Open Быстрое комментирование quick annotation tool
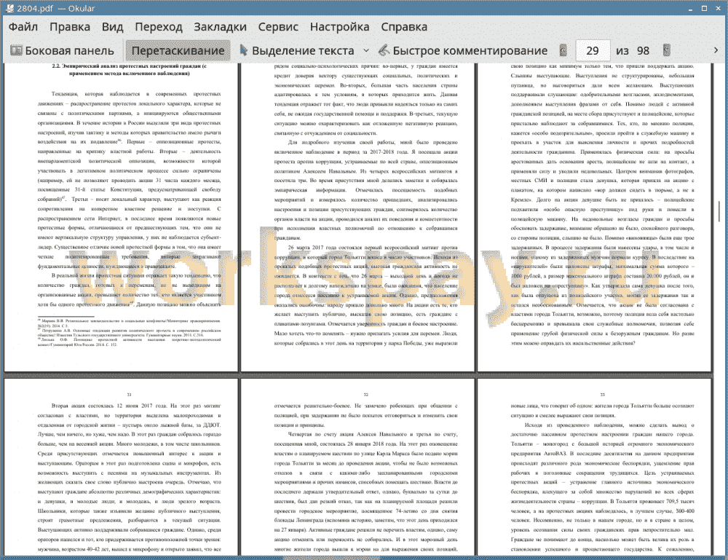The image size is (728, 560). [x=463, y=50]
